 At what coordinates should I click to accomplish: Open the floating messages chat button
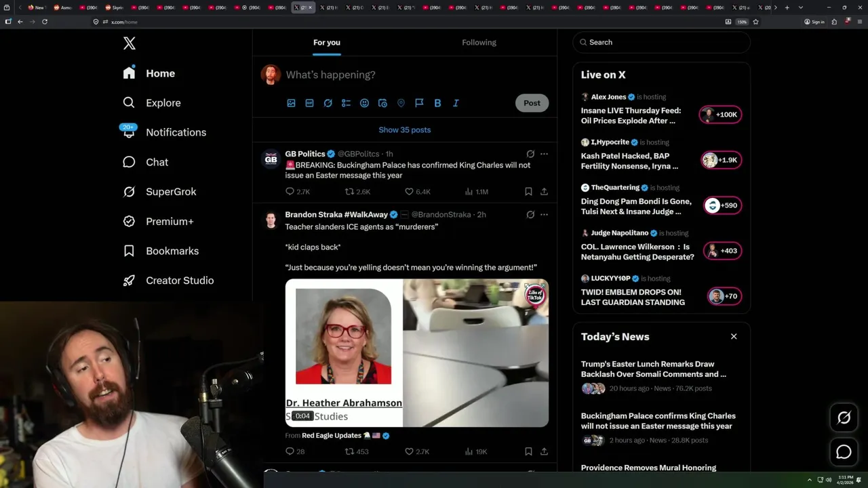coord(844,452)
